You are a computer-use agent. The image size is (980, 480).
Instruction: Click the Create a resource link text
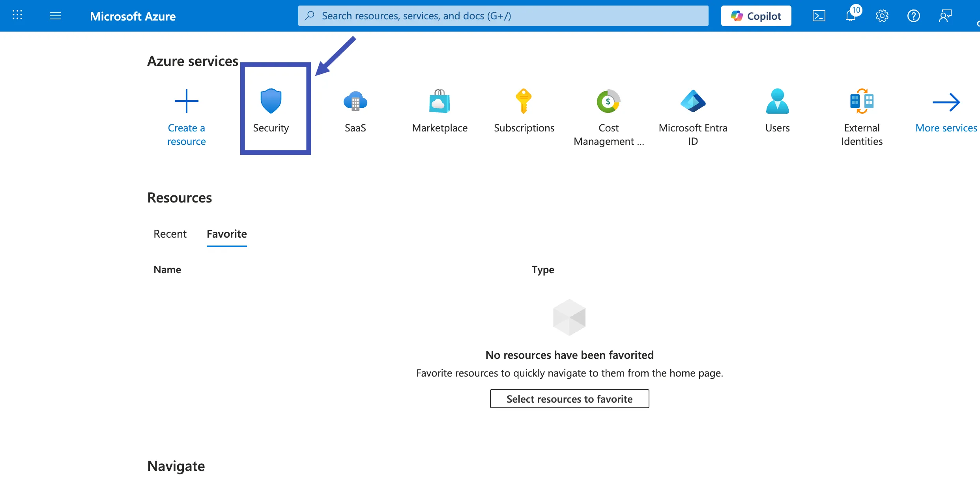click(186, 135)
